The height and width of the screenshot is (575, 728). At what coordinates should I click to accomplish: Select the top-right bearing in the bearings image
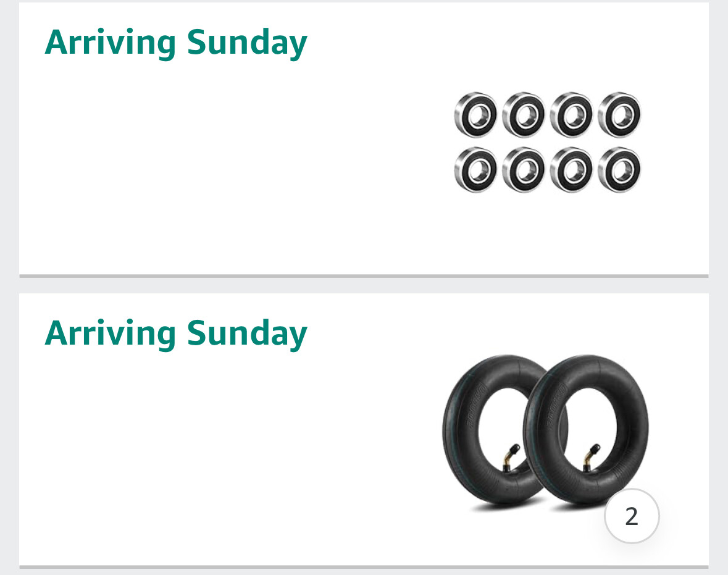(x=619, y=115)
